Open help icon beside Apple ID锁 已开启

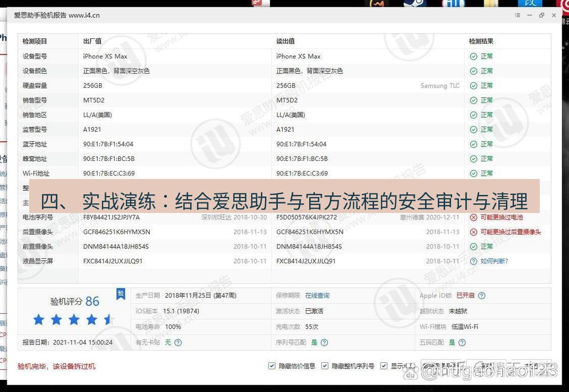[x=481, y=295]
